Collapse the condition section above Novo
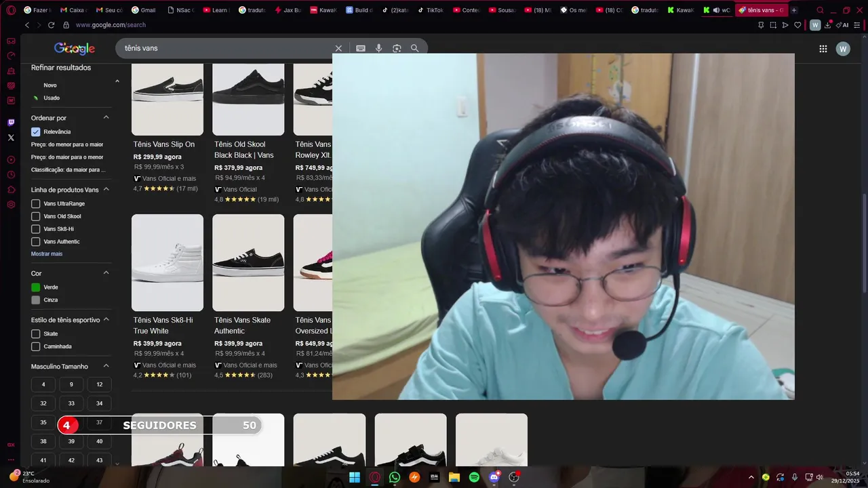This screenshot has height=488, width=868. coord(117,81)
